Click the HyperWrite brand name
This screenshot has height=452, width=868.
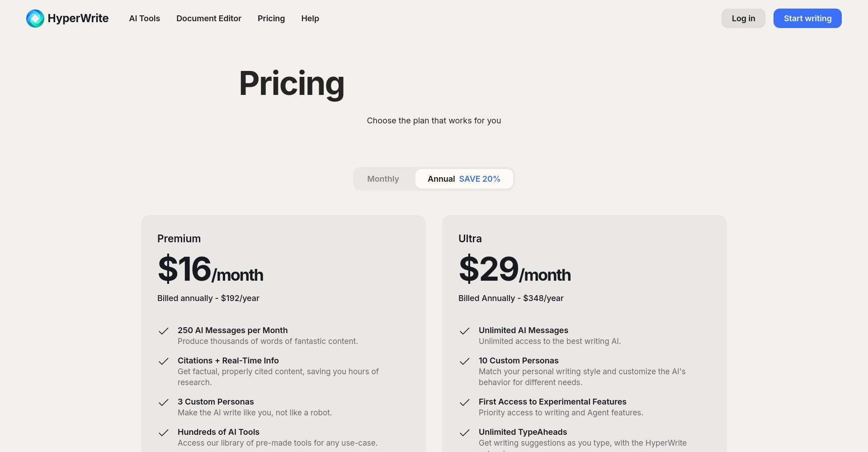pos(78,19)
